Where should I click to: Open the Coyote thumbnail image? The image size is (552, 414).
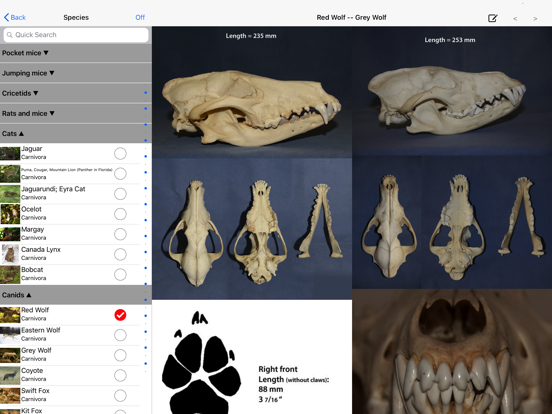10,376
